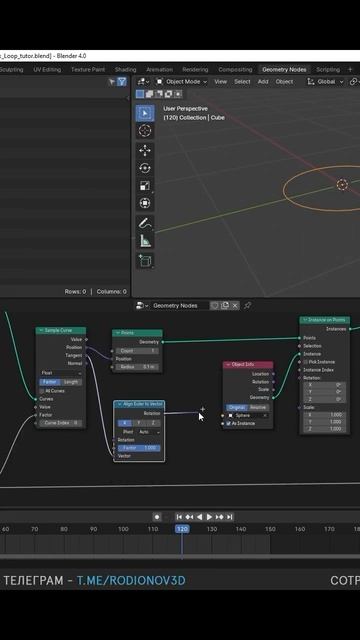Select Length mode in Sample Curve

click(71, 382)
